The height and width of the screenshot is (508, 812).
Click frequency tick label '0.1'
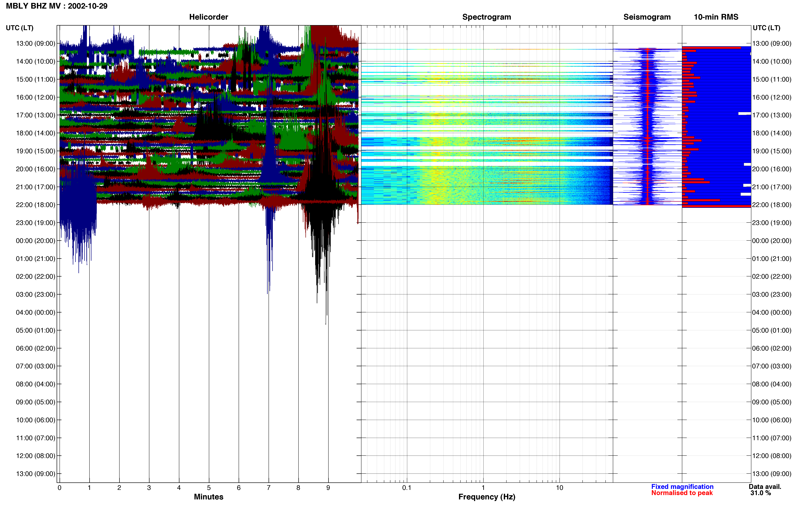point(407,488)
